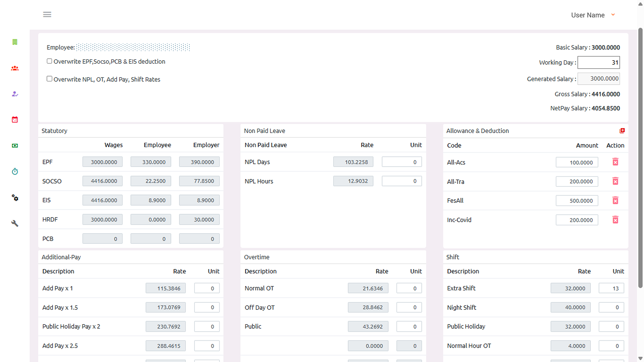Viewport: 644px width, 362px height.
Task: Delete the All-Acs allowance row
Action: pos(615,162)
